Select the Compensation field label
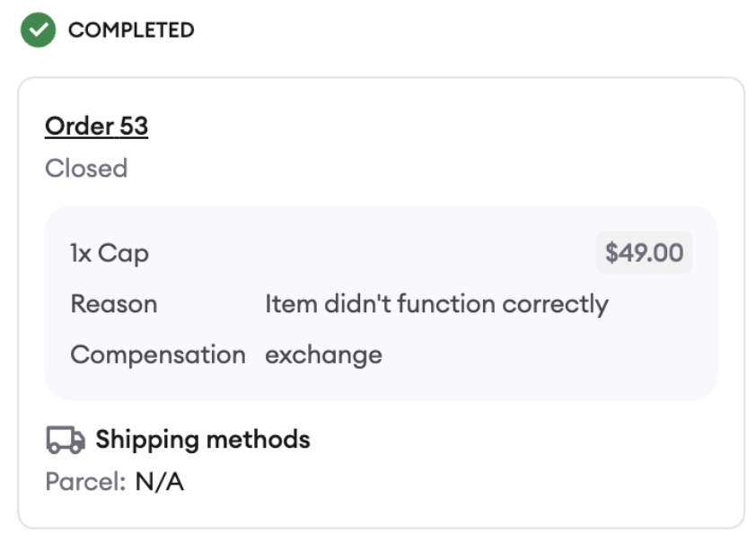This screenshot has height=542, width=756. [x=158, y=355]
